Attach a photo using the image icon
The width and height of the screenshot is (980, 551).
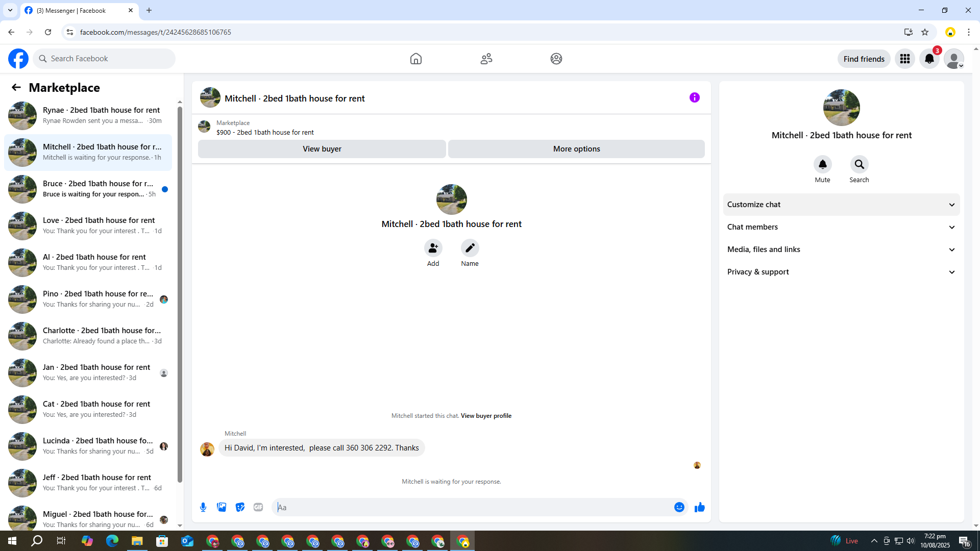222,507
